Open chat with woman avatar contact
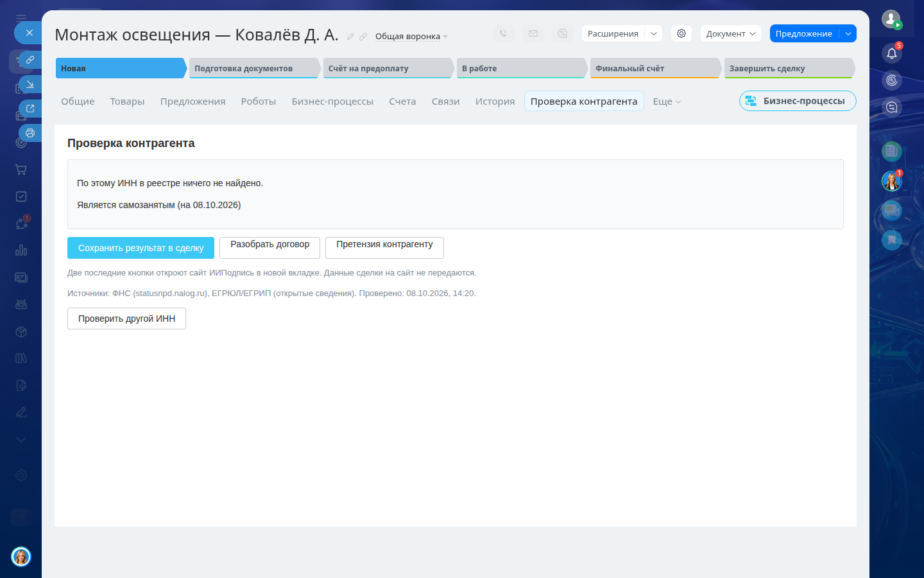 click(892, 181)
